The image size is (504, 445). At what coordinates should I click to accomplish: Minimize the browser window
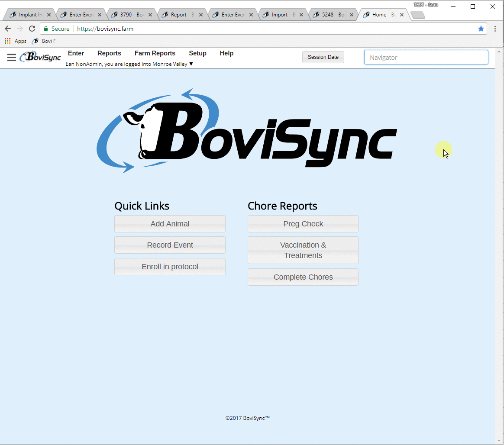tap(453, 6)
